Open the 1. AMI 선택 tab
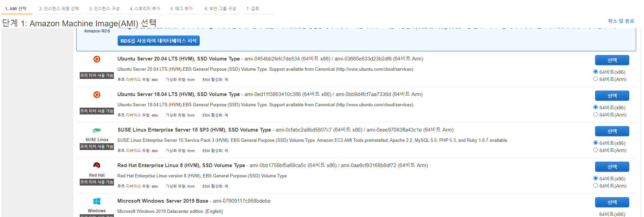644x217 pixels. 16,9
